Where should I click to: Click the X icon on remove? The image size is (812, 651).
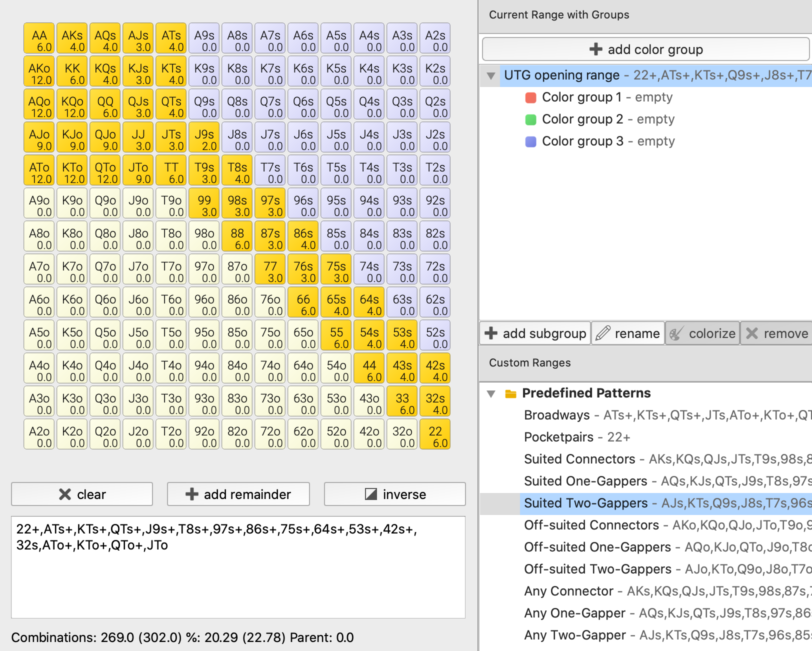click(x=752, y=333)
